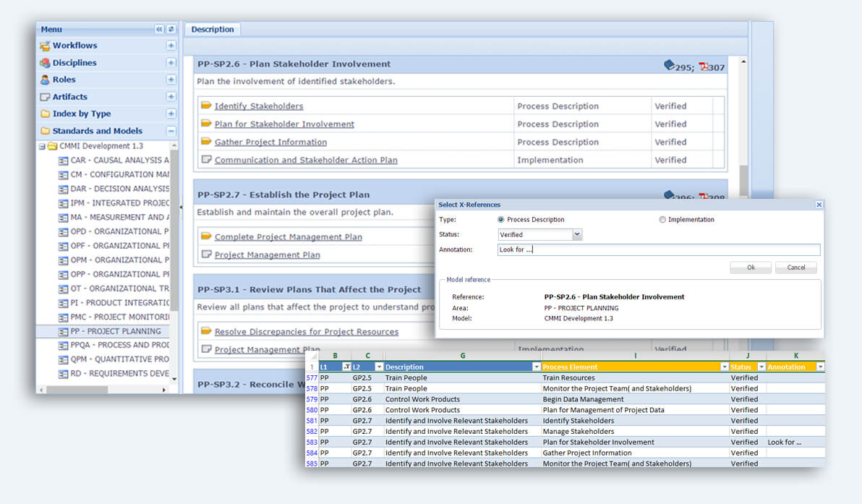Image resolution: width=862 pixels, height=504 pixels.
Task: Open PMC - PROJECT MONITORI tree item
Action: click(120, 317)
